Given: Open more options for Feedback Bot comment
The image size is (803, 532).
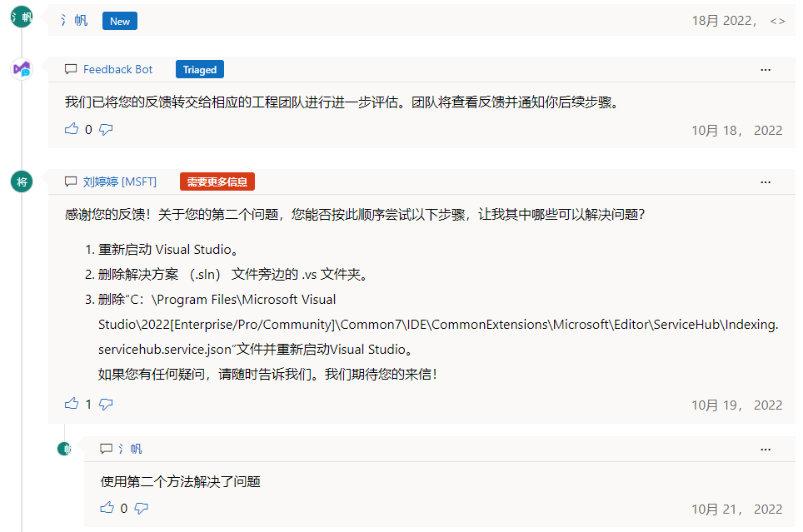Looking at the screenshot, I should point(766,70).
